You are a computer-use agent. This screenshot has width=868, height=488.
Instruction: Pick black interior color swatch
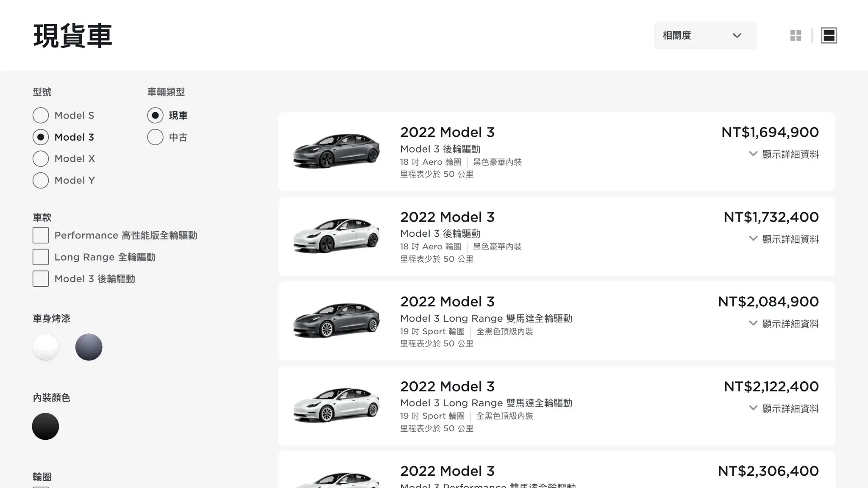tap(45, 426)
